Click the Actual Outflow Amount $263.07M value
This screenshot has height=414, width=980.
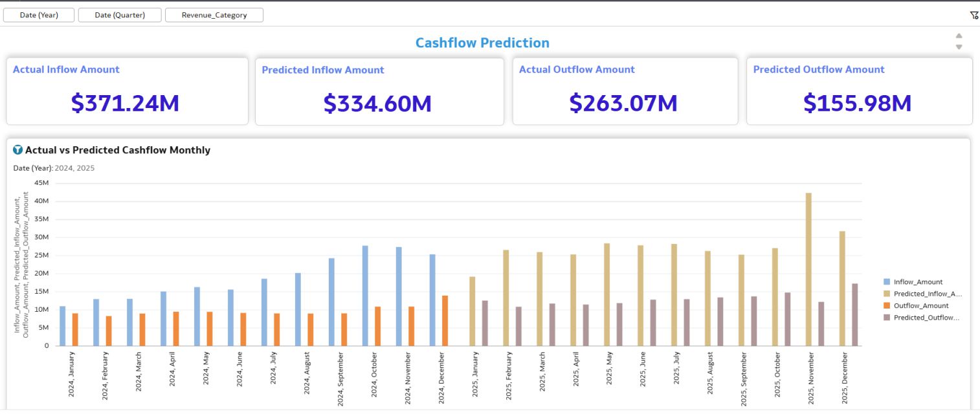click(x=623, y=103)
